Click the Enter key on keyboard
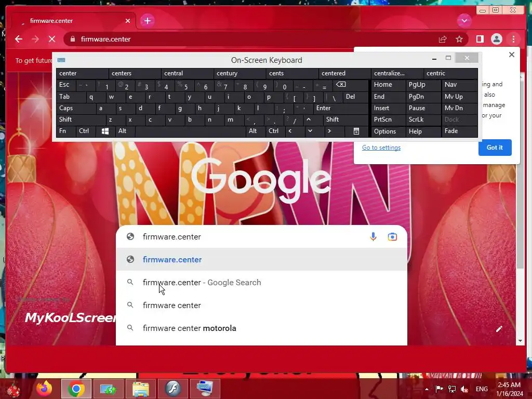 [341, 108]
